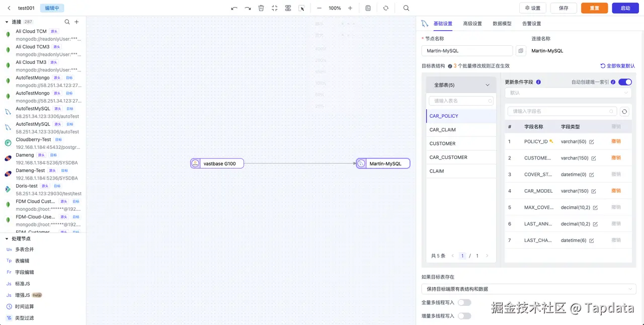Click the orange 重置 button
The image size is (644, 325).
(594, 8)
